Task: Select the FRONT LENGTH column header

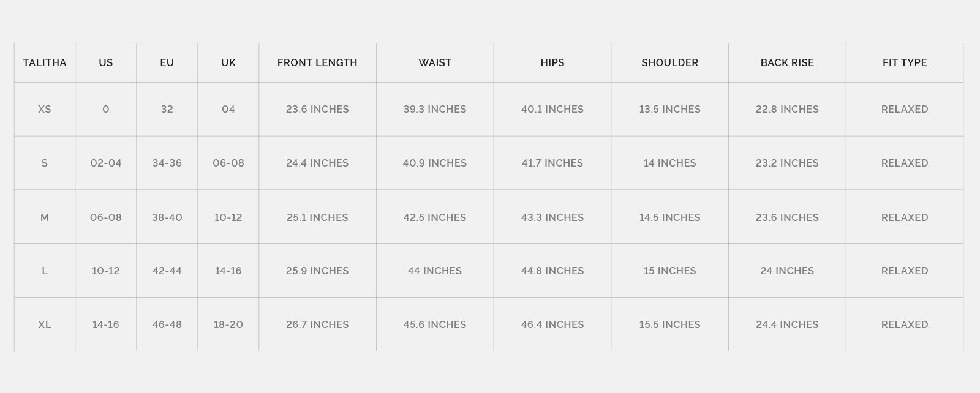Action: [x=317, y=62]
